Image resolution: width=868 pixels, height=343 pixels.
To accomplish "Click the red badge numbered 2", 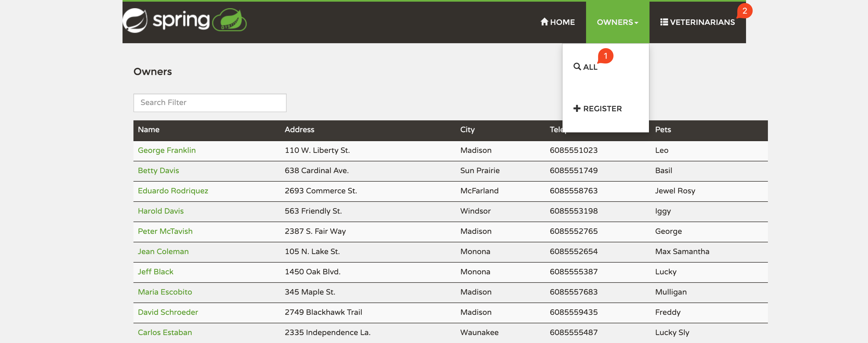I will click(744, 11).
